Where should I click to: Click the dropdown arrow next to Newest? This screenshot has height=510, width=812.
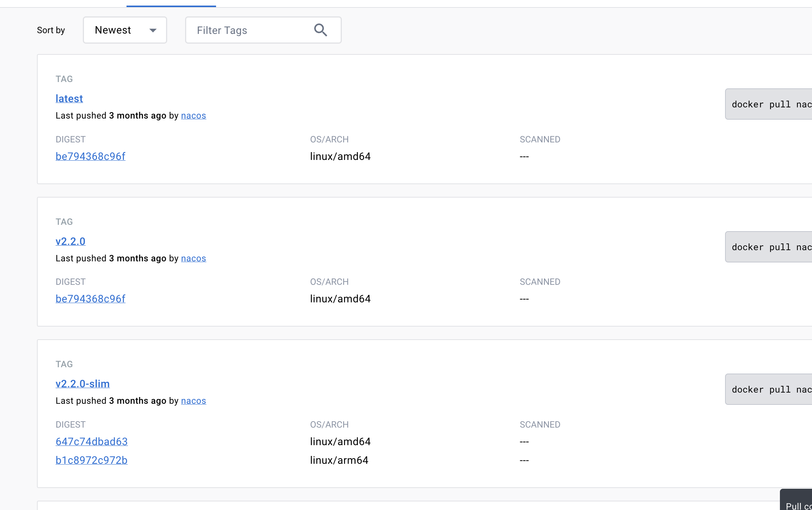(153, 30)
